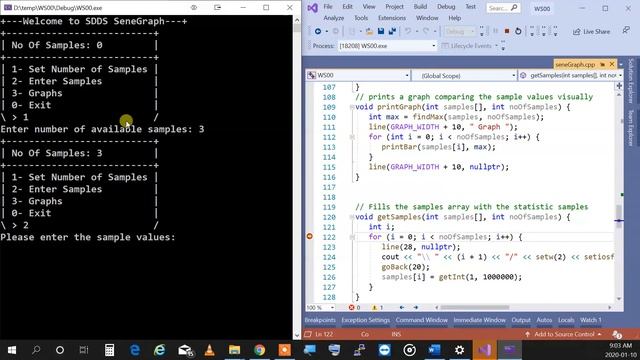Switch to the Locals tab
640x360 pixels.
(x=566, y=320)
